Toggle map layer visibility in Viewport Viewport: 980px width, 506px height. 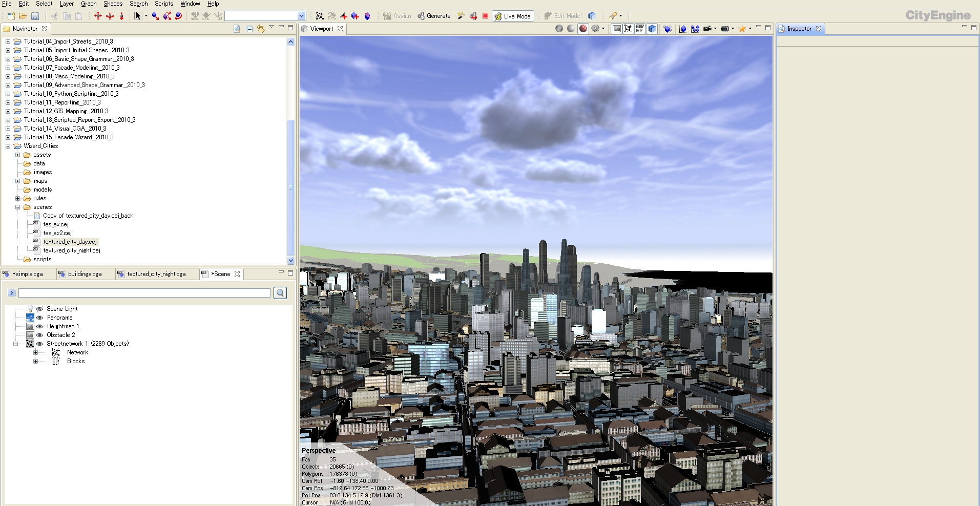617,29
